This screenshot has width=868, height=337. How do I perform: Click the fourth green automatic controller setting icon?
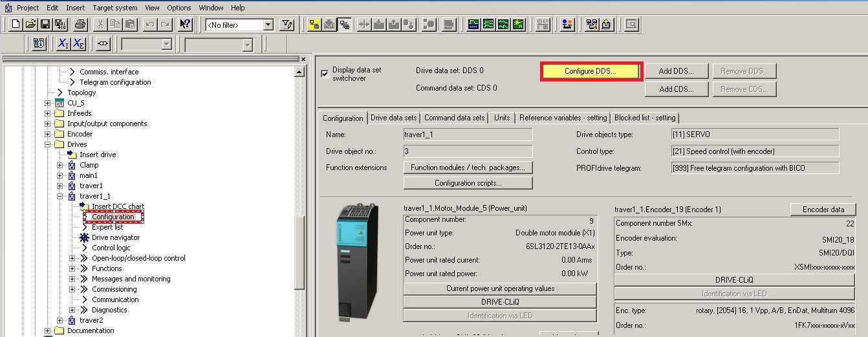(517, 25)
